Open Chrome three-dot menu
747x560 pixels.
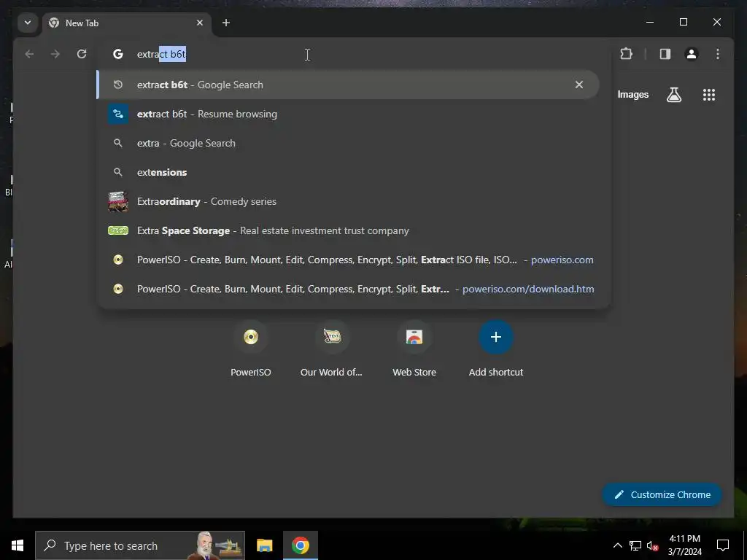click(718, 54)
